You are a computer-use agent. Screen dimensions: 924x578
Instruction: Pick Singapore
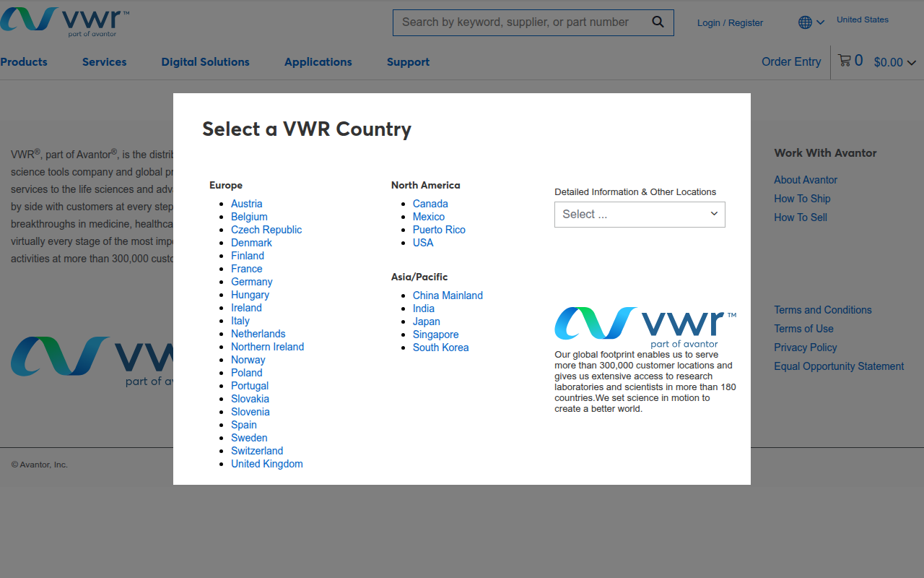(435, 335)
